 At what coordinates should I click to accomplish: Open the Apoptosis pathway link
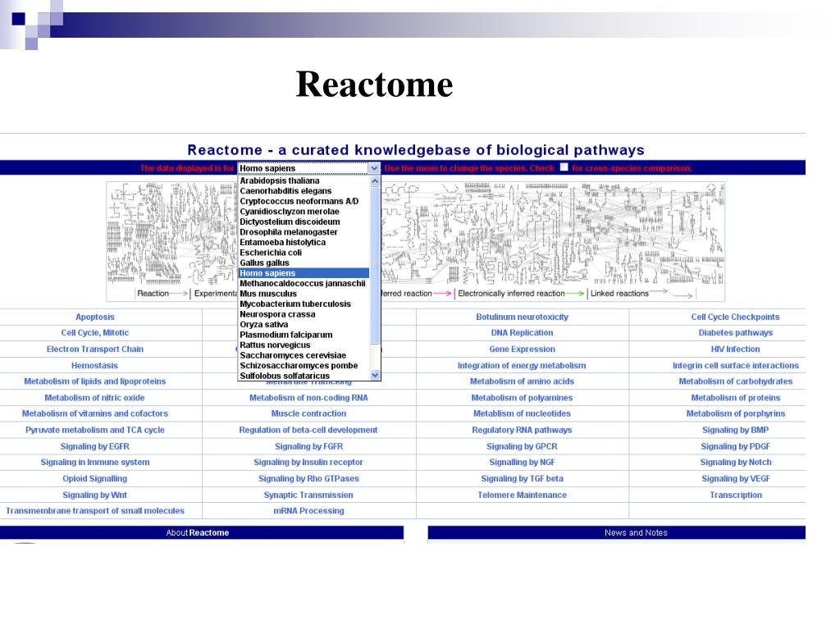tap(95, 317)
